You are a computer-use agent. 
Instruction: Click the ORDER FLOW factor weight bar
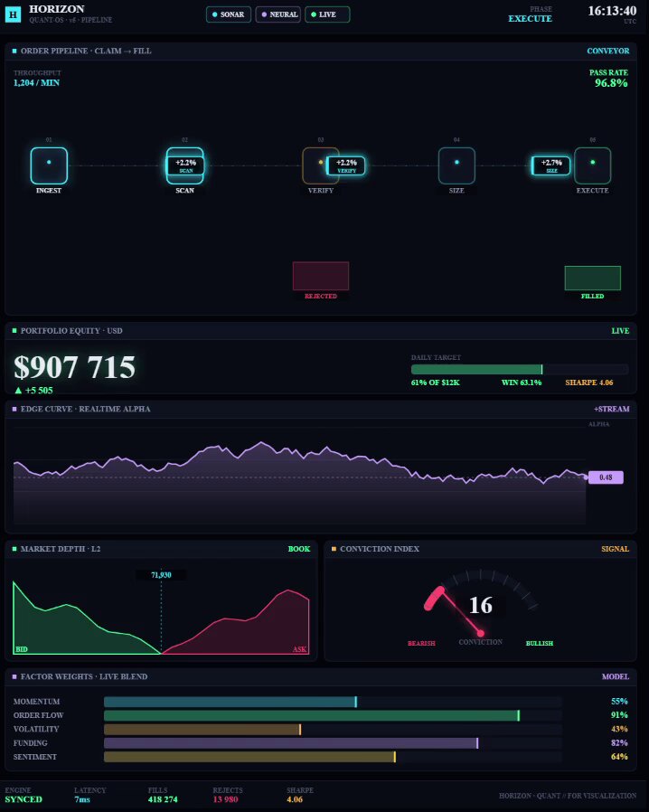(x=334, y=715)
